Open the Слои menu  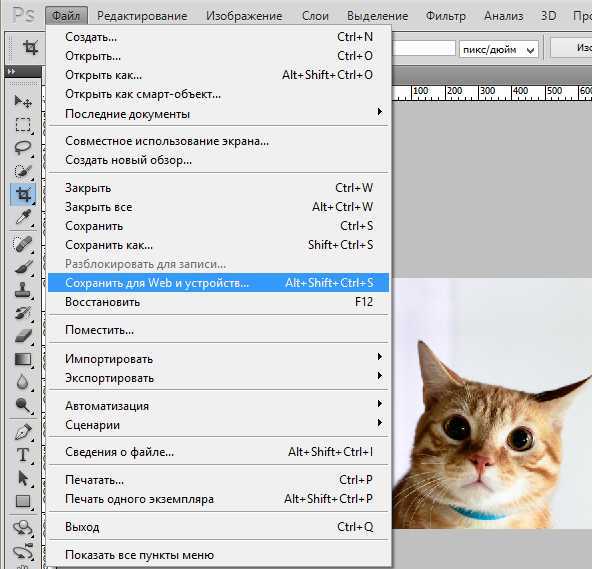315,16
